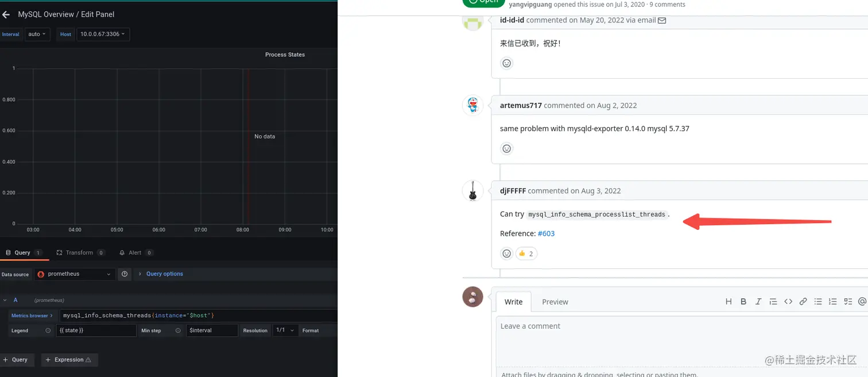Apply bold formatting in comment editor
Viewport: 868px width, 377px height.
point(743,302)
